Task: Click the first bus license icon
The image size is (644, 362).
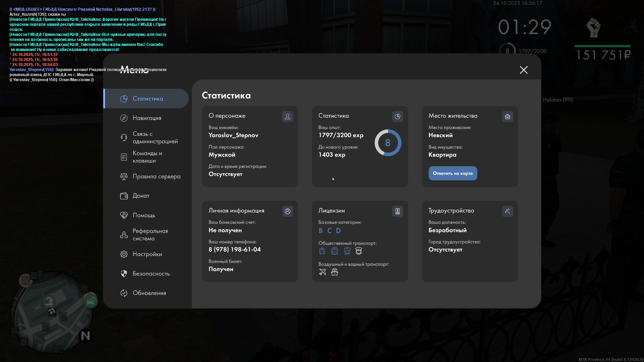Action: click(x=322, y=251)
